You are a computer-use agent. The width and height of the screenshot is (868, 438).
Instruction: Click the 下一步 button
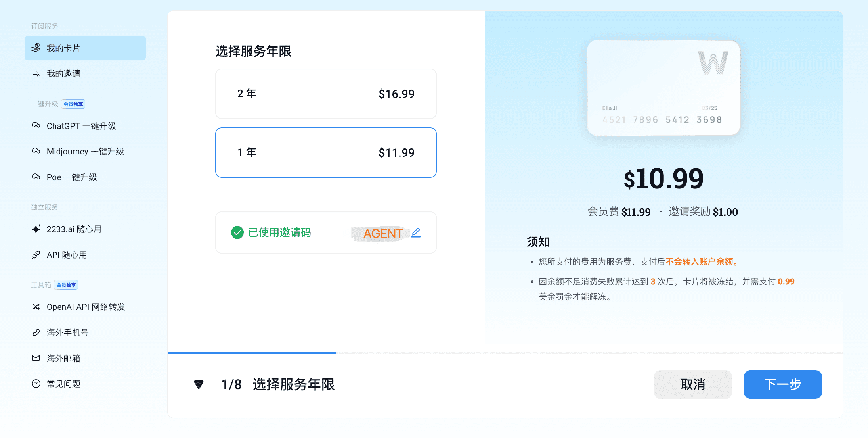click(783, 384)
